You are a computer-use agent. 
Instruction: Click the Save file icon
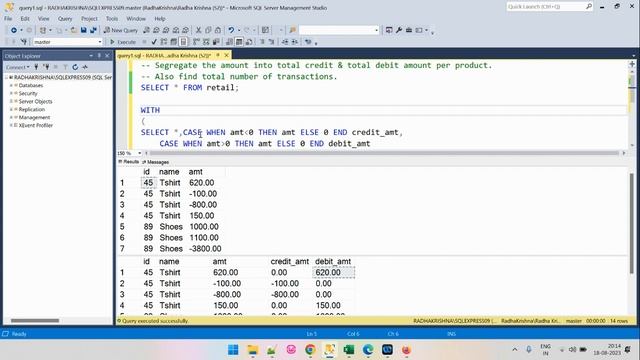[x=84, y=30]
